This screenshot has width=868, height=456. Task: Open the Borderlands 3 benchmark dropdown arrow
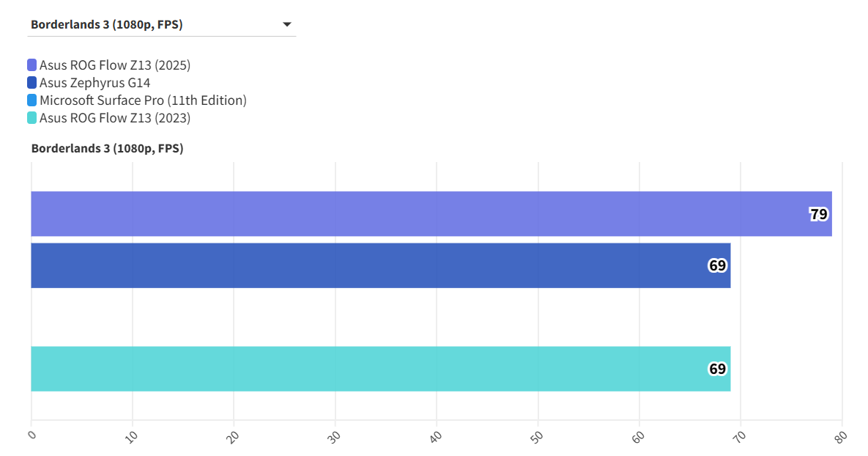(x=286, y=25)
